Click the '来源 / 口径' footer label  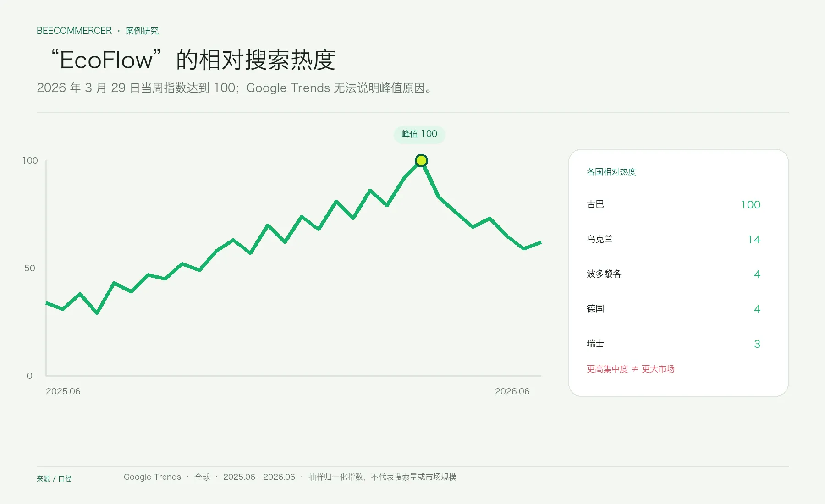[x=54, y=479]
